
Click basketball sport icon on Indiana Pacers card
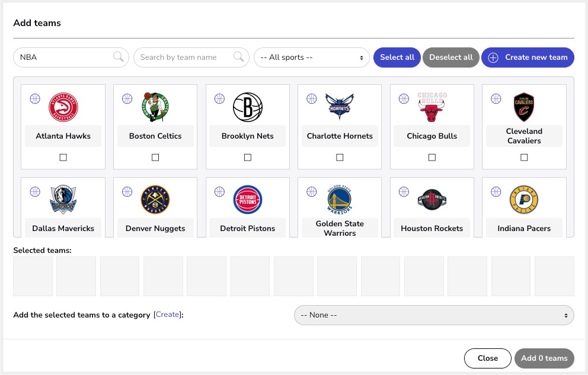point(496,191)
